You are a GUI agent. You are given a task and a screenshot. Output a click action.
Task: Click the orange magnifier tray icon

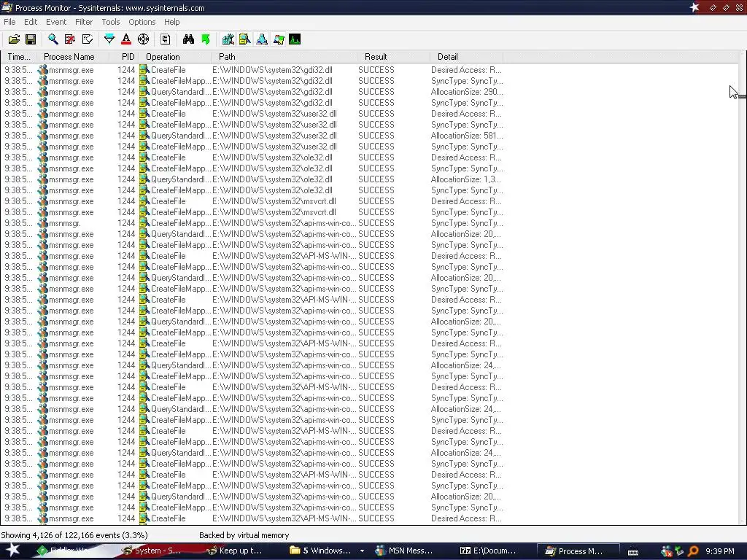tap(692, 551)
